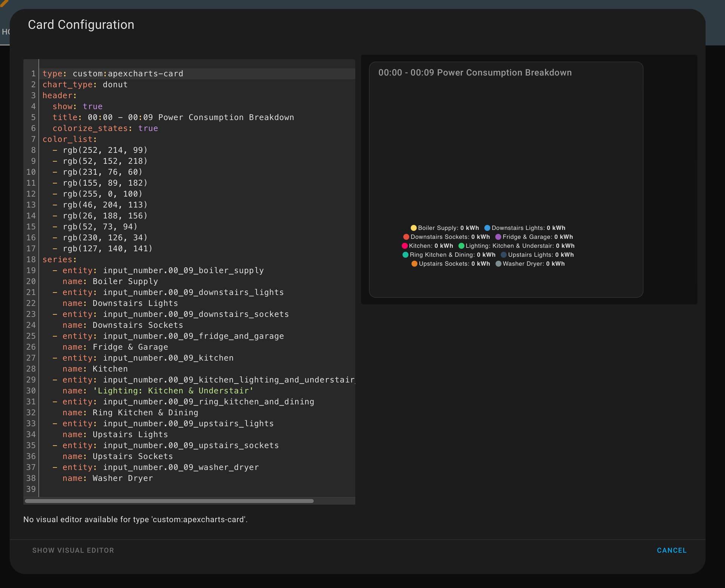
Task: Click the chart preview title text
Action: (475, 72)
